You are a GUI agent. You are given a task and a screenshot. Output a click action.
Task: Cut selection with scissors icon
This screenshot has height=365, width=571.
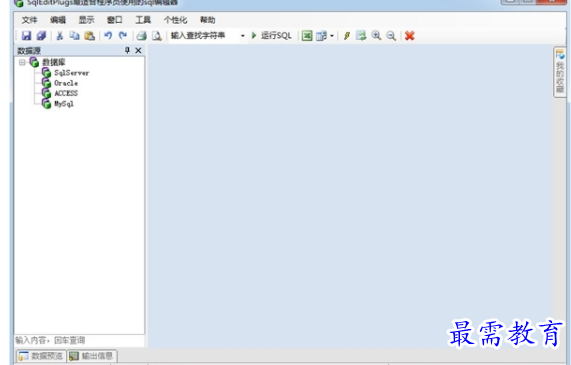(x=60, y=36)
